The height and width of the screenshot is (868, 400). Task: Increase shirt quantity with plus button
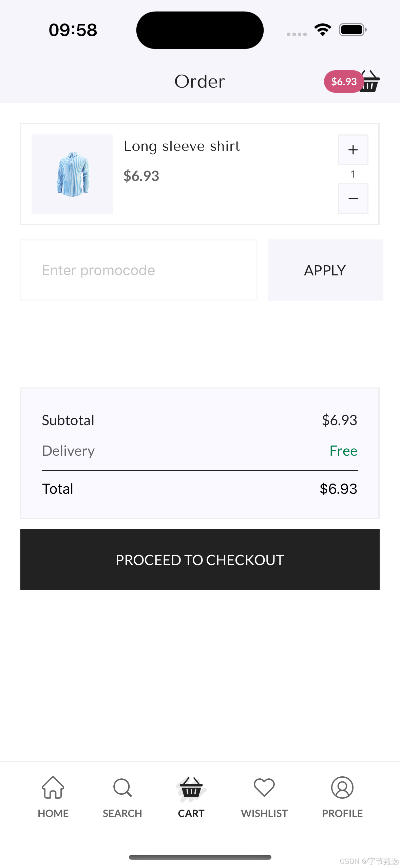pyautogui.click(x=353, y=150)
